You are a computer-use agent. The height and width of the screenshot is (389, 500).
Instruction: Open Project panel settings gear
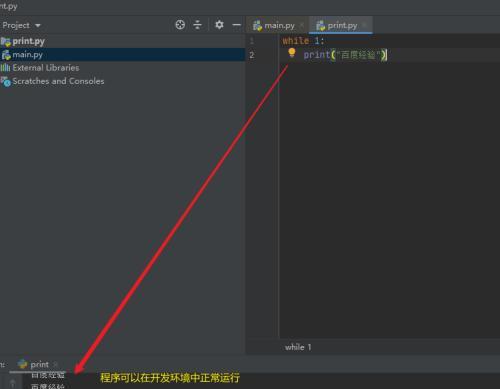tap(219, 25)
